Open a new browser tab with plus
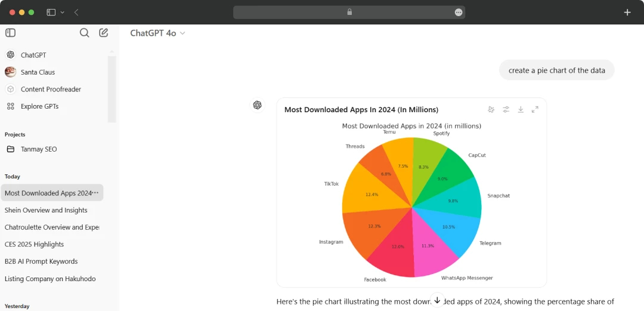Viewport: 644px width, 311px height. tap(627, 13)
